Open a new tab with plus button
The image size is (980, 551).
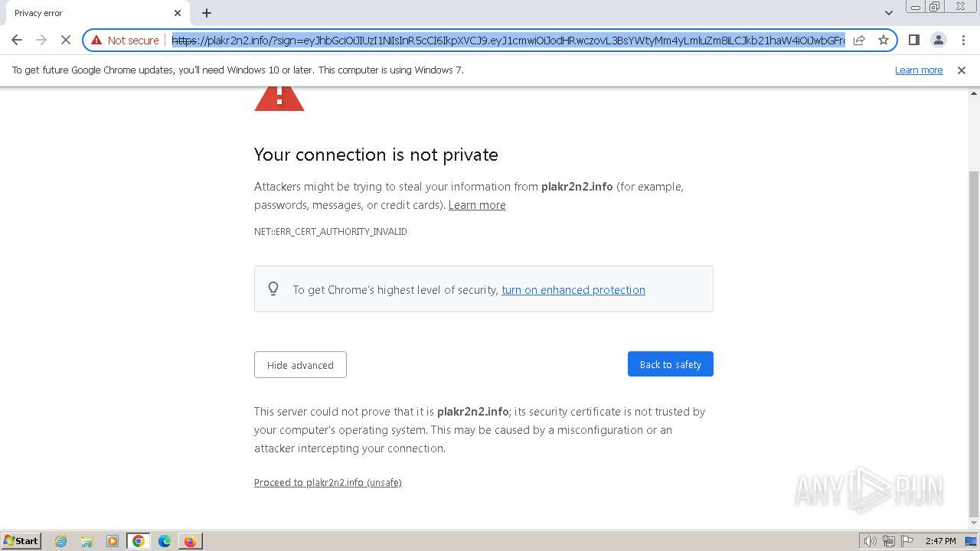coord(207,13)
